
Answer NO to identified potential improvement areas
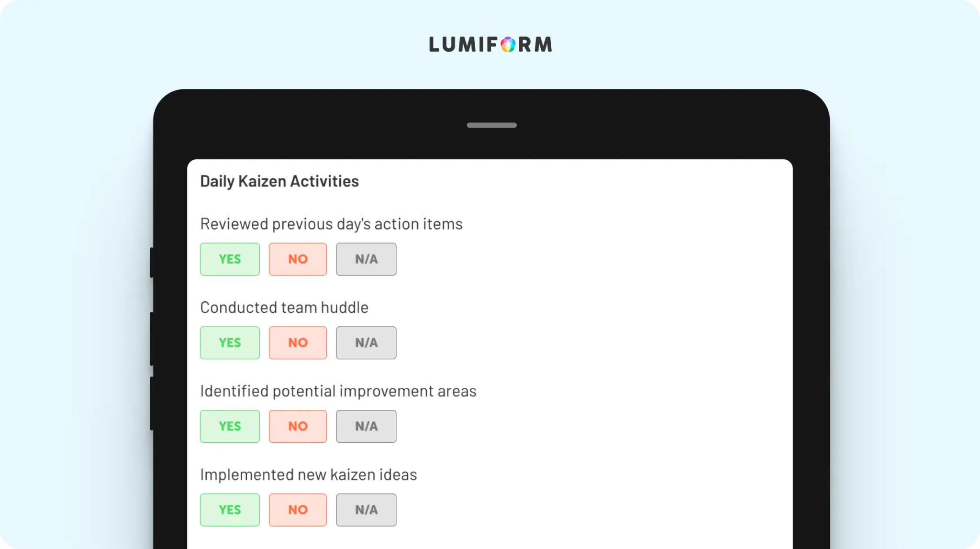coord(298,426)
